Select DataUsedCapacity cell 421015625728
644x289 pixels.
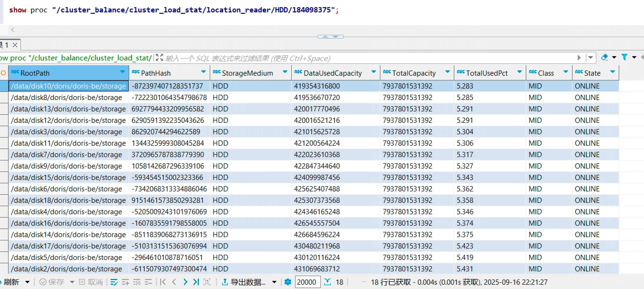tap(336, 132)
